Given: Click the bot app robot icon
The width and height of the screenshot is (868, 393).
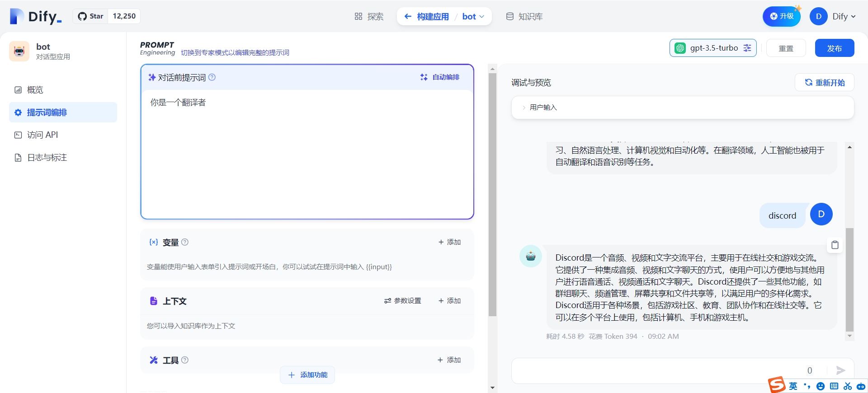Looking at the screenshot, I should (19, 51).
